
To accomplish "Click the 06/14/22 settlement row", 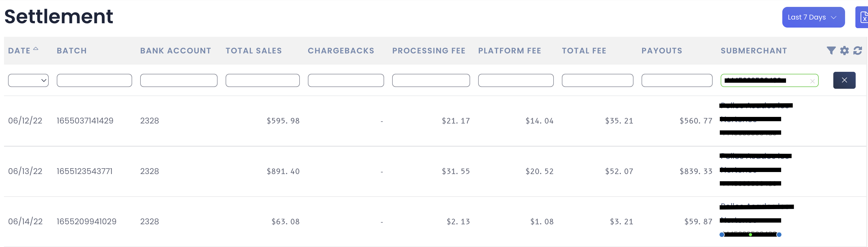I will click(x=435, y=222).
